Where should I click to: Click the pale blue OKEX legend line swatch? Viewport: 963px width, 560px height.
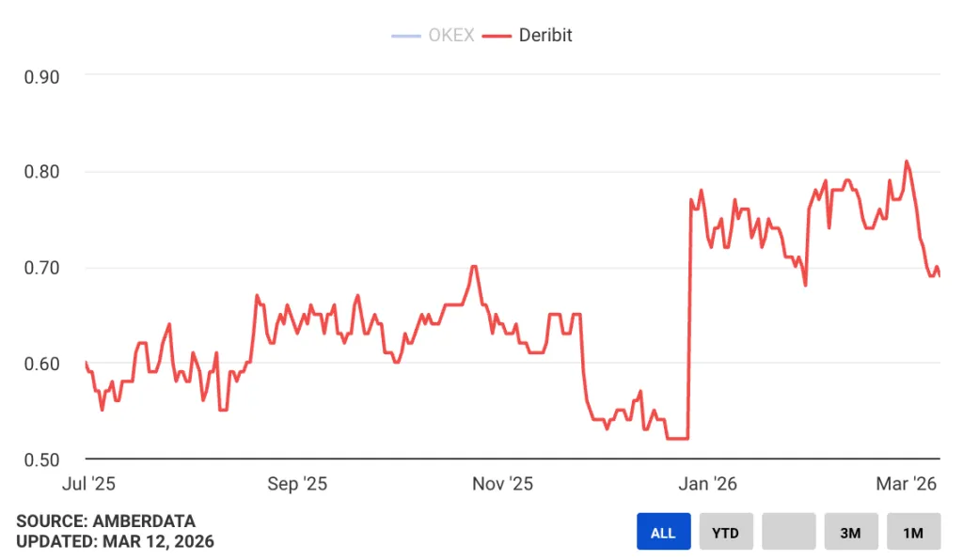point(405,36)
